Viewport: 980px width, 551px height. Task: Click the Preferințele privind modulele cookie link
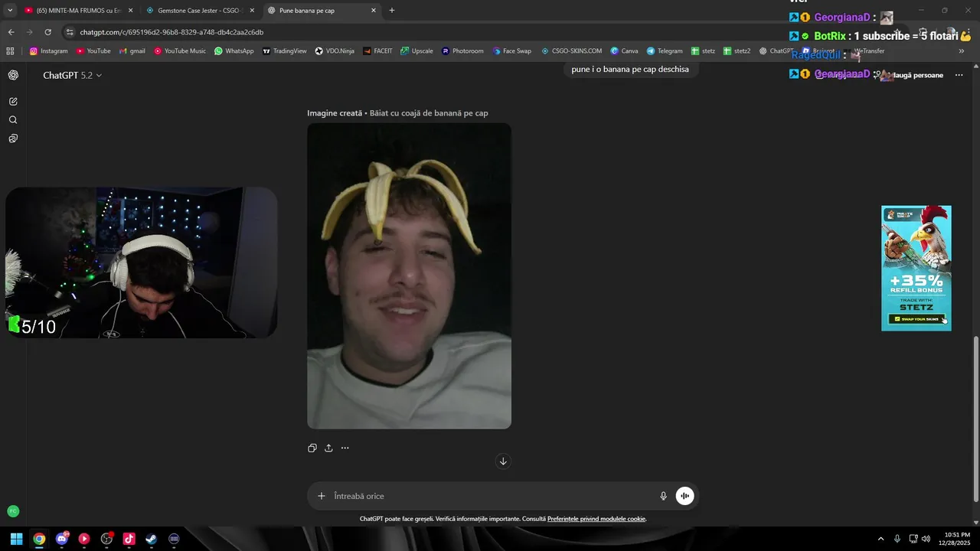point(596,519)
